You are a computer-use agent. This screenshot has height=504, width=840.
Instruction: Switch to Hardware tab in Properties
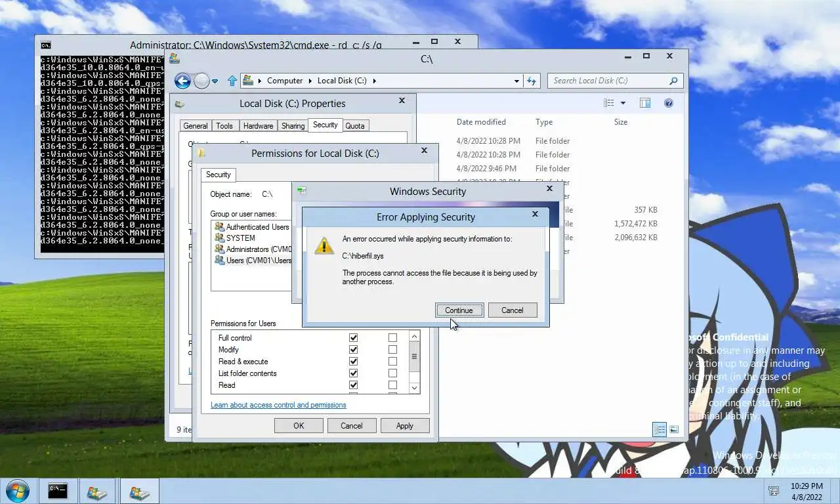pyautogui.click(x=258, y=126)
